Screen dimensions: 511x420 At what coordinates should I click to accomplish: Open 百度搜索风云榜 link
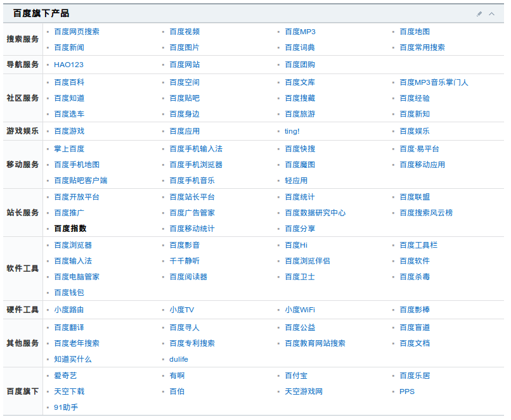coord(426,213)
